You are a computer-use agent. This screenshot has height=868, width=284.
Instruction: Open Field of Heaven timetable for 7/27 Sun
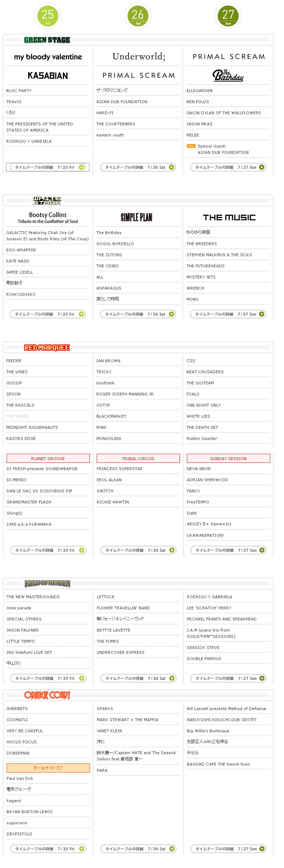click(x=229, y=678)
